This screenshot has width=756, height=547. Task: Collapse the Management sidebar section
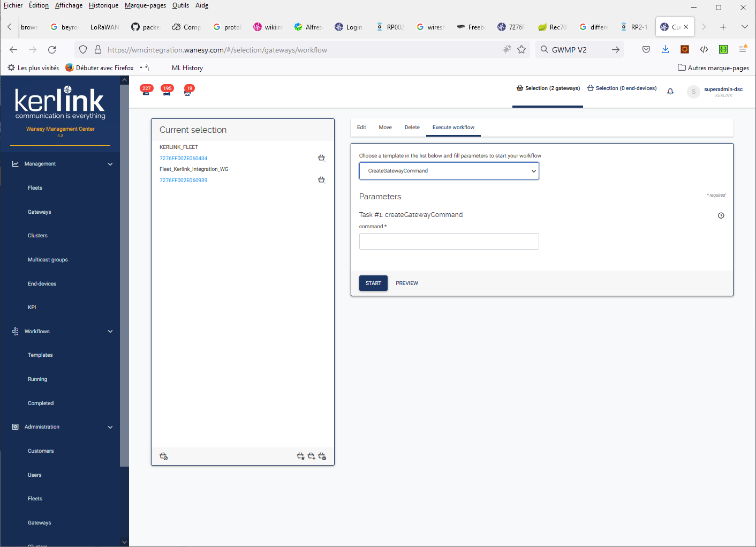coord(110,164)
